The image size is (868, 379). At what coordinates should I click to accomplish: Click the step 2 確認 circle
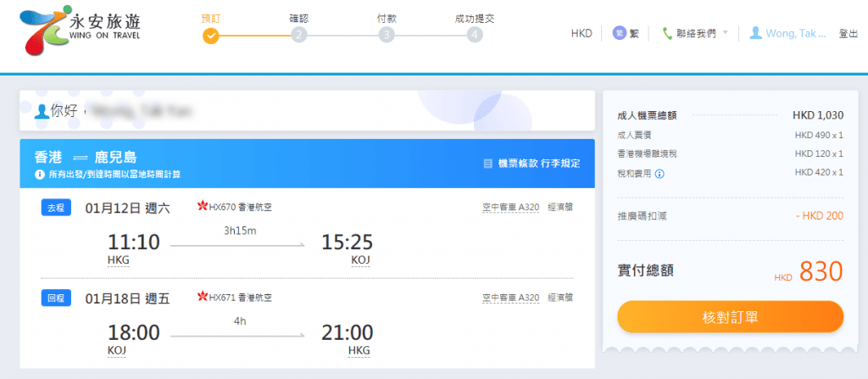298,35
